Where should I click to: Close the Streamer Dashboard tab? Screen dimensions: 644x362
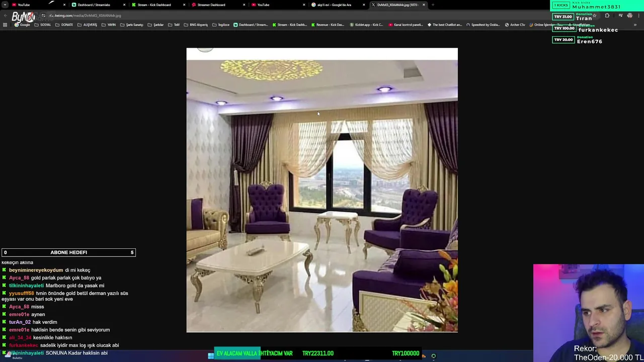(x=244, y=5)
